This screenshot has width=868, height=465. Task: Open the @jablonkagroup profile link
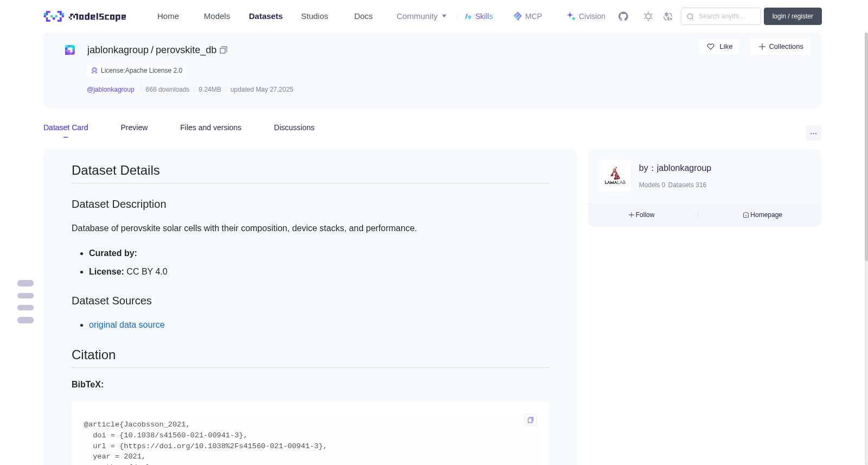click(x=111, y=90)
